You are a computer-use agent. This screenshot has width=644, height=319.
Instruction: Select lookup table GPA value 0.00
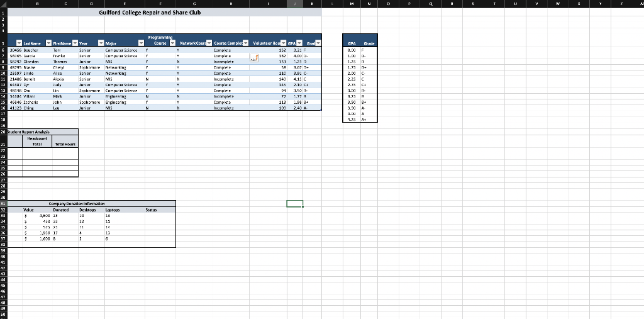point(352,50)
